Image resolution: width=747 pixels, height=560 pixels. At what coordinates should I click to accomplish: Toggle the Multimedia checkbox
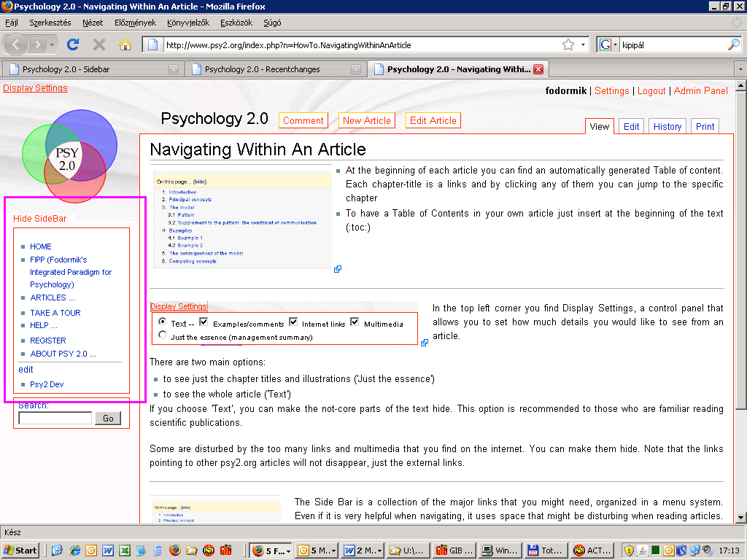tap(355, 322)
